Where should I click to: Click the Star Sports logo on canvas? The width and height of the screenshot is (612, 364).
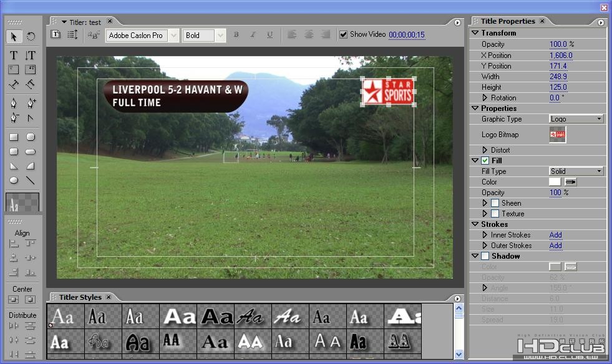388,92
